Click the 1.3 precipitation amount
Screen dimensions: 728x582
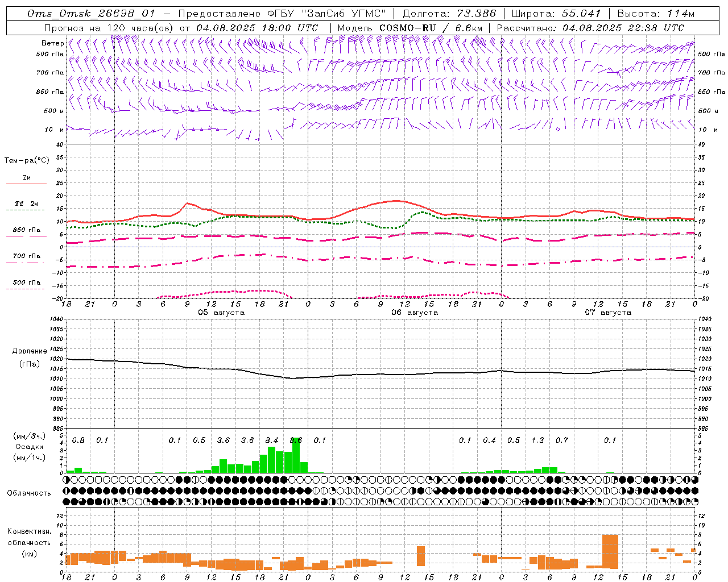537,440
